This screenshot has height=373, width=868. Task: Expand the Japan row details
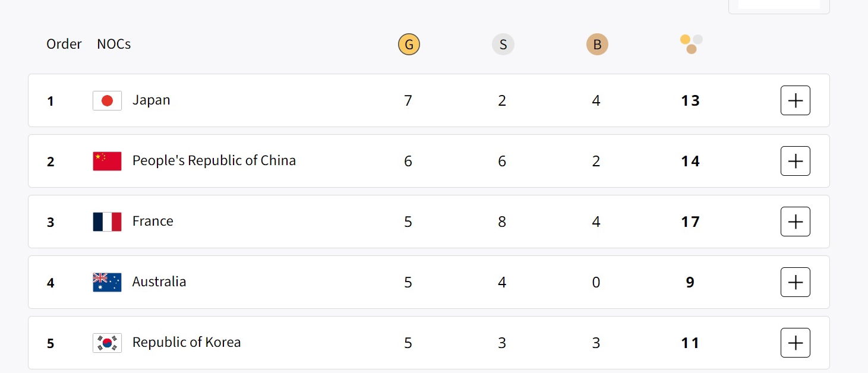(x=795, y=100)
